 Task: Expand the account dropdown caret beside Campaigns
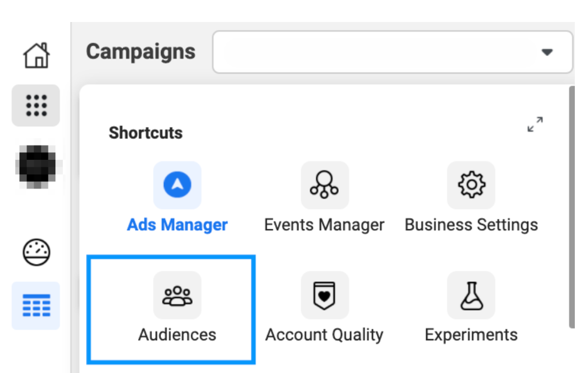[x=547, y=52]
